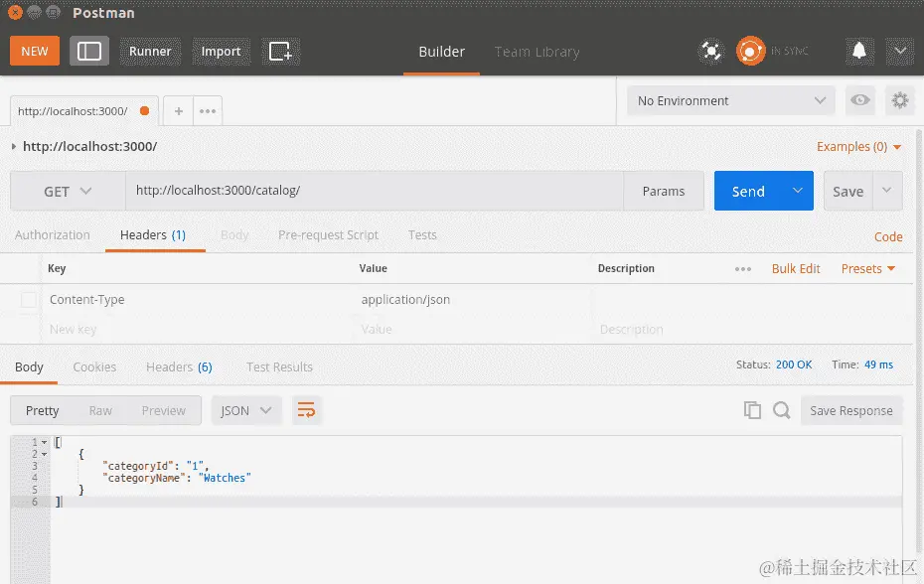This screenshot has width=924, height=584.
Task: Click the new header Value field
Action: click(x=473, y=329)
